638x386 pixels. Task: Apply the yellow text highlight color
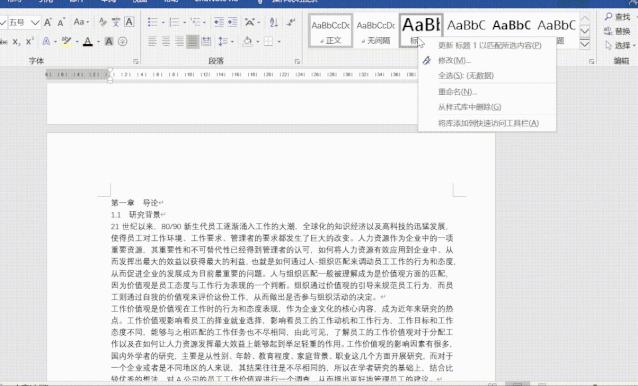66,41
